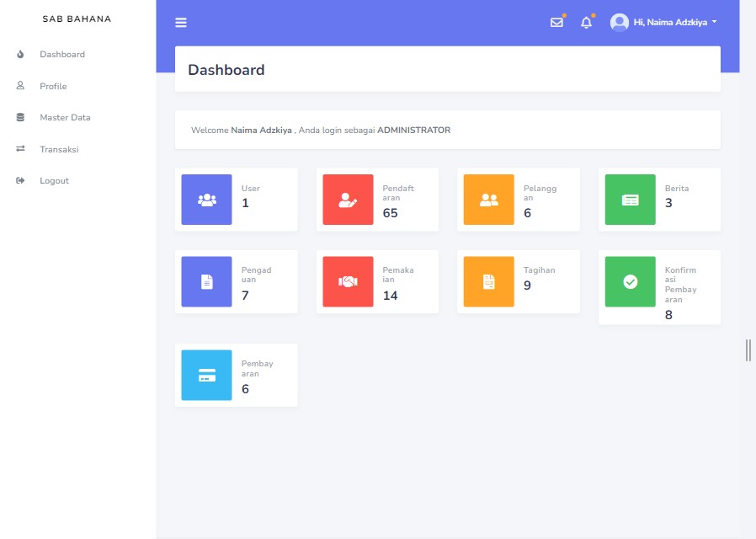Open the envelope messages icon
756x539 pixels.
coord(556,23)
